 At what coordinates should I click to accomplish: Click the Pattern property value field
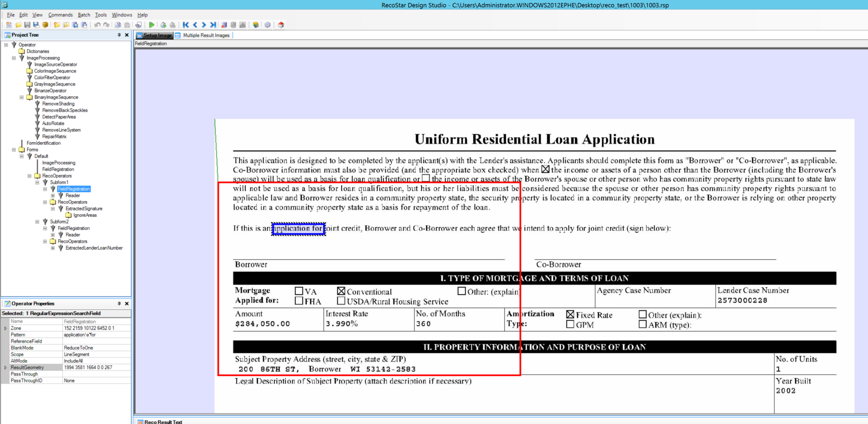pyautogui.click(x=97, y=335)
